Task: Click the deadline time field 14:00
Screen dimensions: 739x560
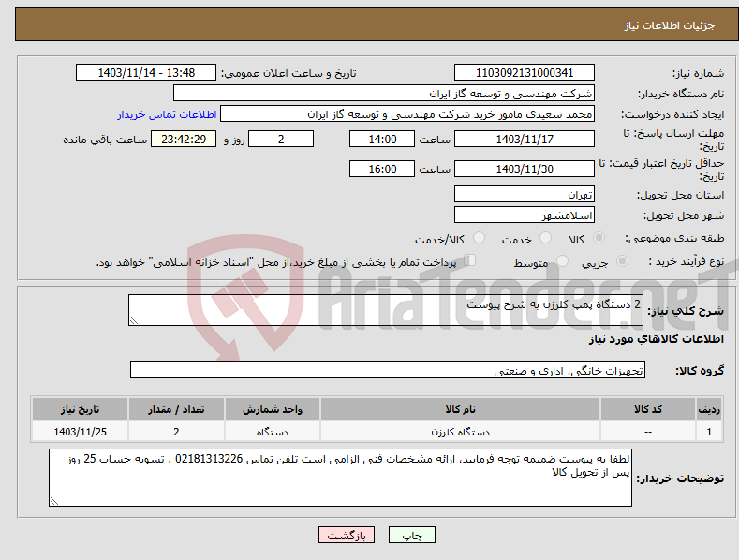Action: (382, 139)
